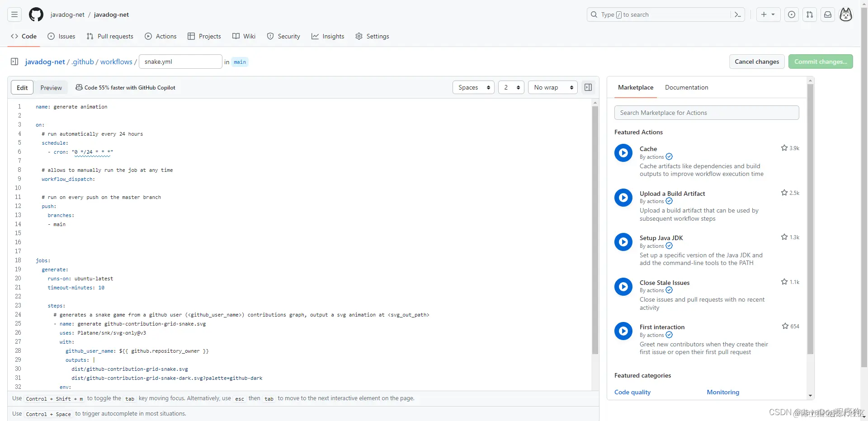Click the First interaction play icon
Screen dimensions: 868x421
coord(623,331)
